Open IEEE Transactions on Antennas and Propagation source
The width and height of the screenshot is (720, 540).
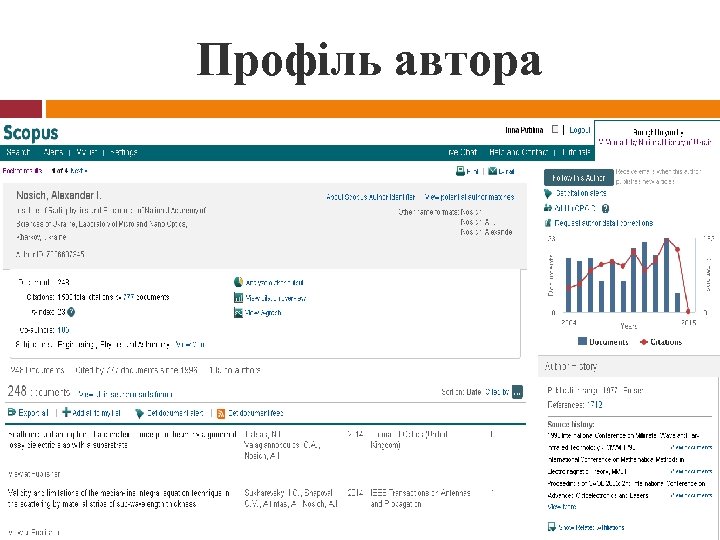(420, 498)
